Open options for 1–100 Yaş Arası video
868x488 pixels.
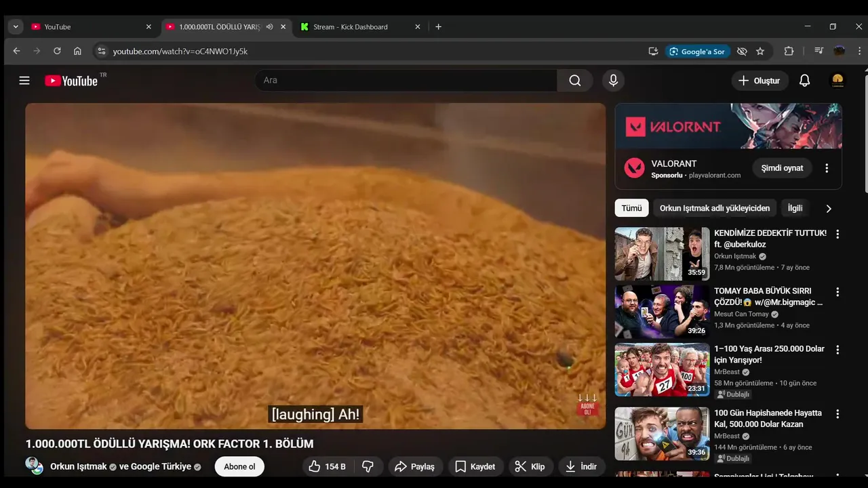(x=837, y=350)
